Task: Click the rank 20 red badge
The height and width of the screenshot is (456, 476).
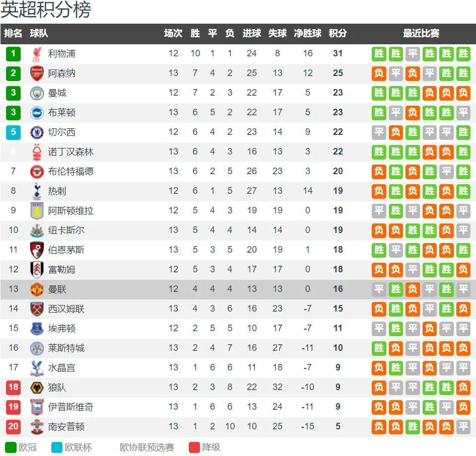Action: (14, 426)
